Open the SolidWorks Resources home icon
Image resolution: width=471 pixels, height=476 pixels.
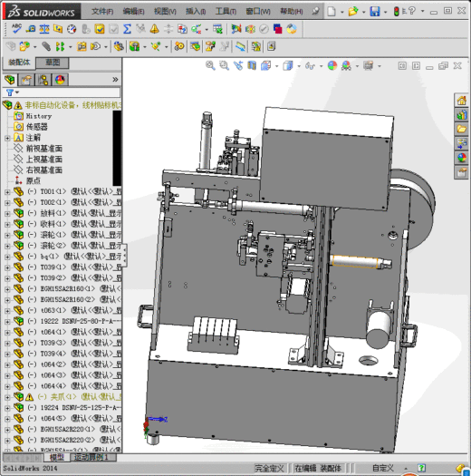[x=461, y=100]
